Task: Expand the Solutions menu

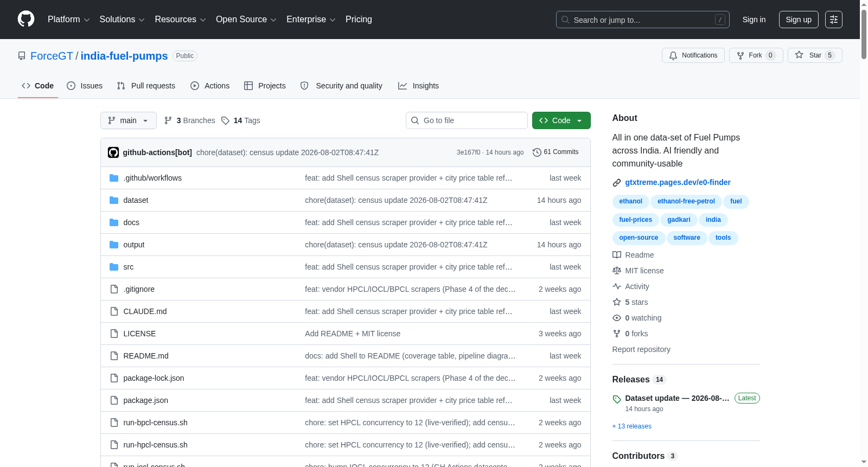Action: pos(122,20)
